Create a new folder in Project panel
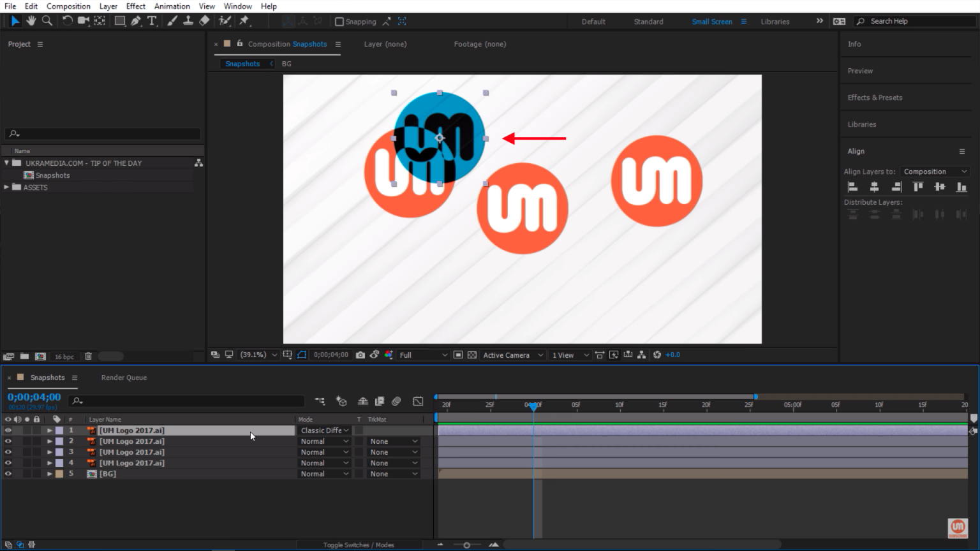Image resolution: width=980 pixels, height=551 pixels. [24, 356]
